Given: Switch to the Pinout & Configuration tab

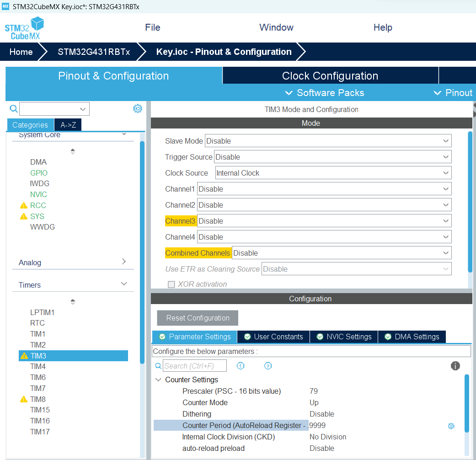Looking at the screenshot, I should coord(114,75).
